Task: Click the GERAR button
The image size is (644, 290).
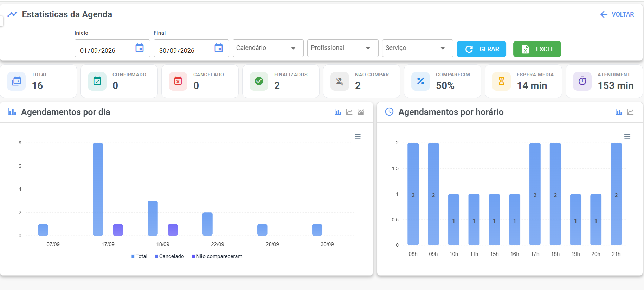Action: tap(481, 49)
